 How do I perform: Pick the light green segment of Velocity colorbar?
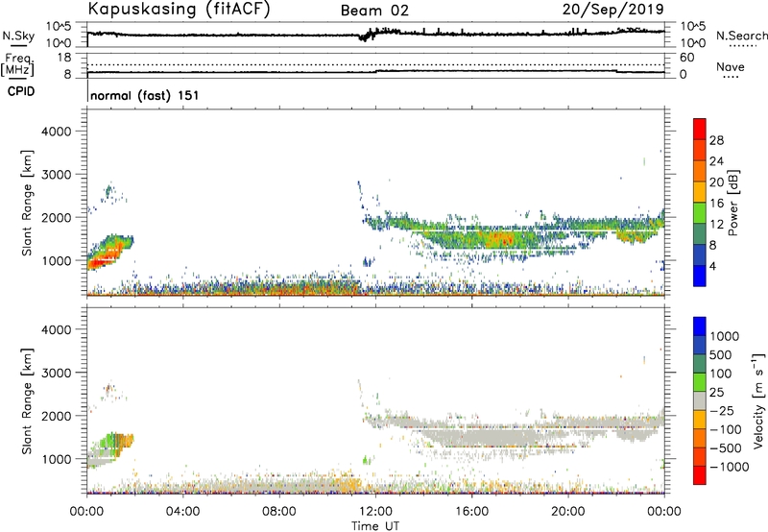[x=700, y=382]
